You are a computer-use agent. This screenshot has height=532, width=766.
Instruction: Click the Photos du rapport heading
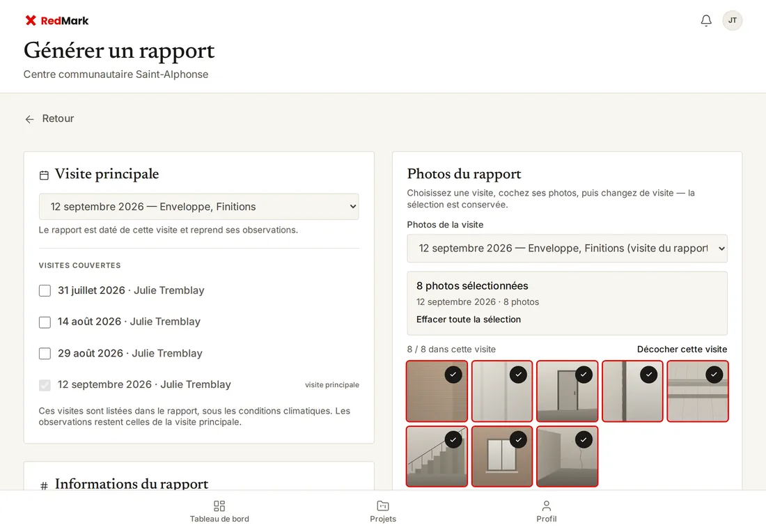coord(464,174)
